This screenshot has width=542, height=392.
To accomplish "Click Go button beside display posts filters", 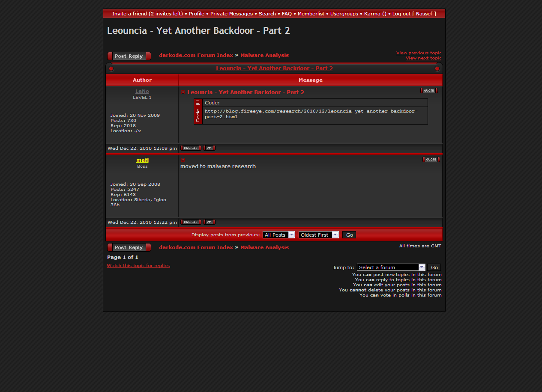I will [349, 235].
